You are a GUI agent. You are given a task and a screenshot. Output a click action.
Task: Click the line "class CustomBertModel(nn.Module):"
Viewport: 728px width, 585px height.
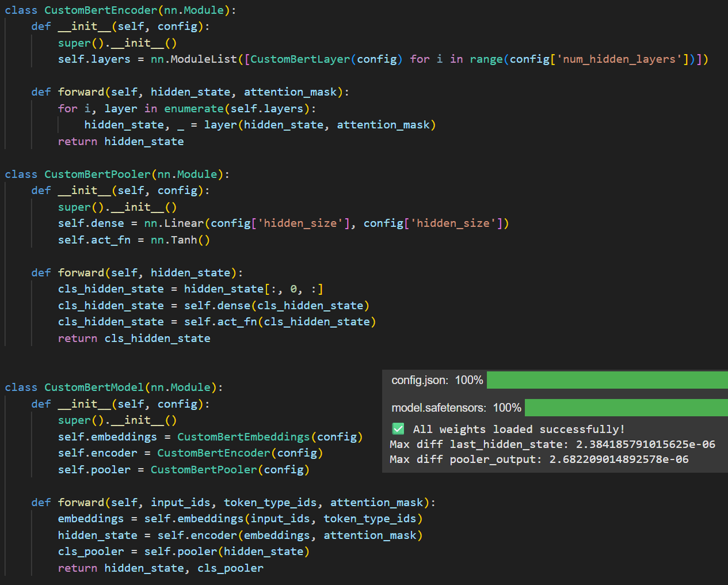[x=114, y=387]
